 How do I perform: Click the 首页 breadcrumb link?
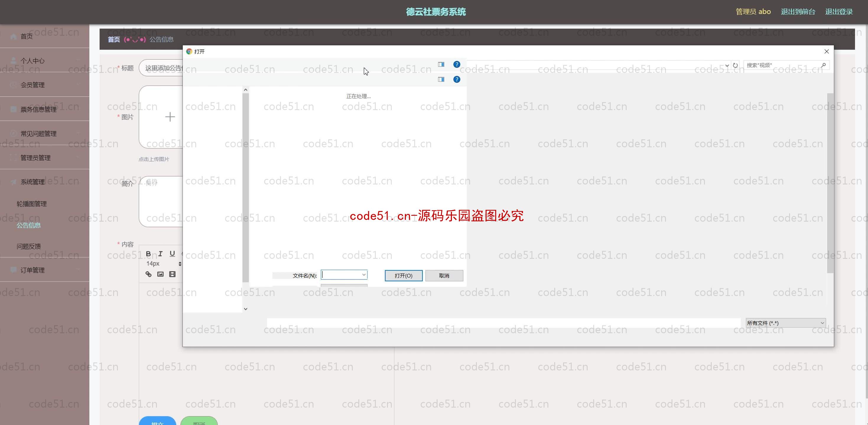tap(114, 39)
